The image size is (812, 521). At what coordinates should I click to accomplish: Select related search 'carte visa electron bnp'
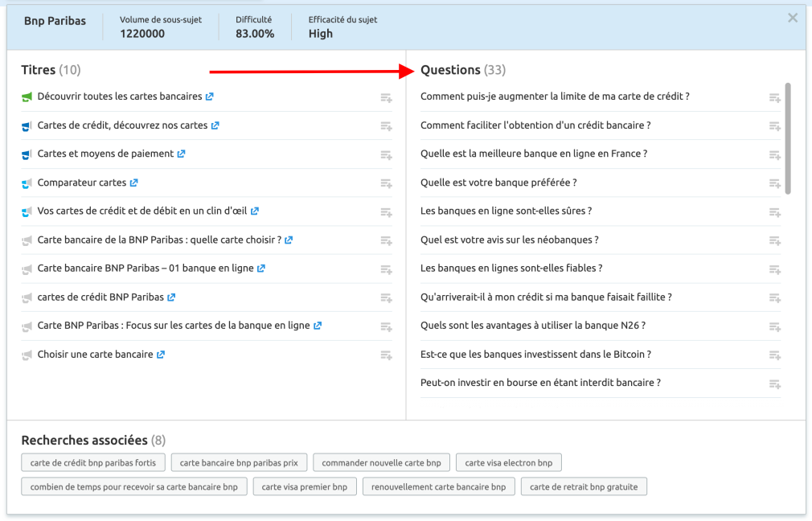tap(509, 463)
